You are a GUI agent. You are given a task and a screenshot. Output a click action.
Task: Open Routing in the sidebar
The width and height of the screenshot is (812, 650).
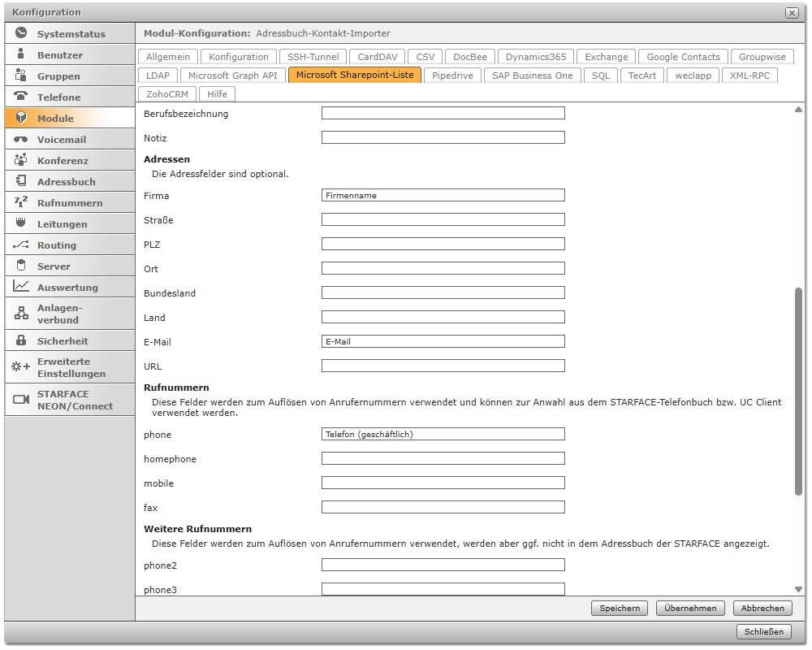57,245
